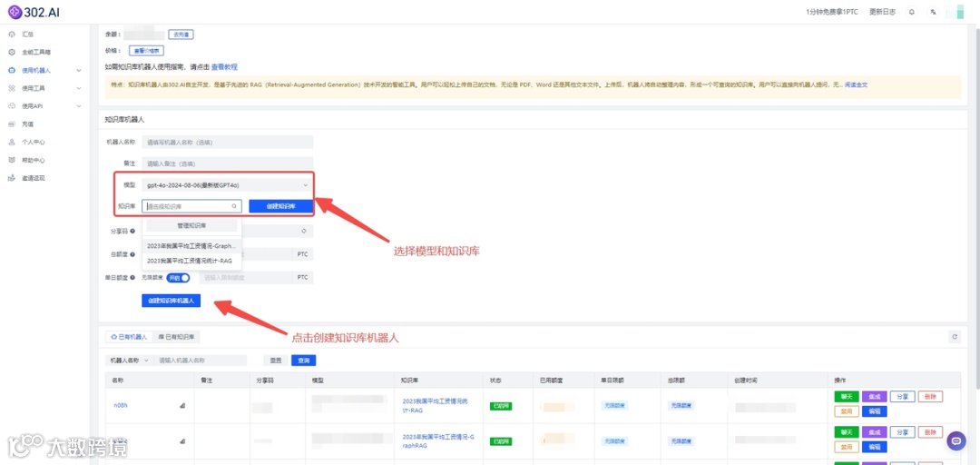Click the refresh icon in 分享码 field

304,231
